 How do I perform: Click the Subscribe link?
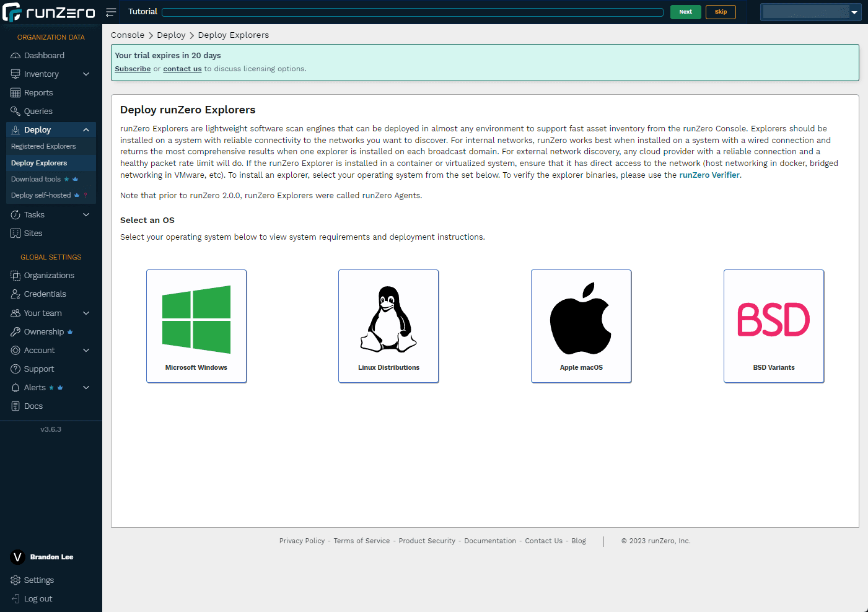tap(133, 69)
